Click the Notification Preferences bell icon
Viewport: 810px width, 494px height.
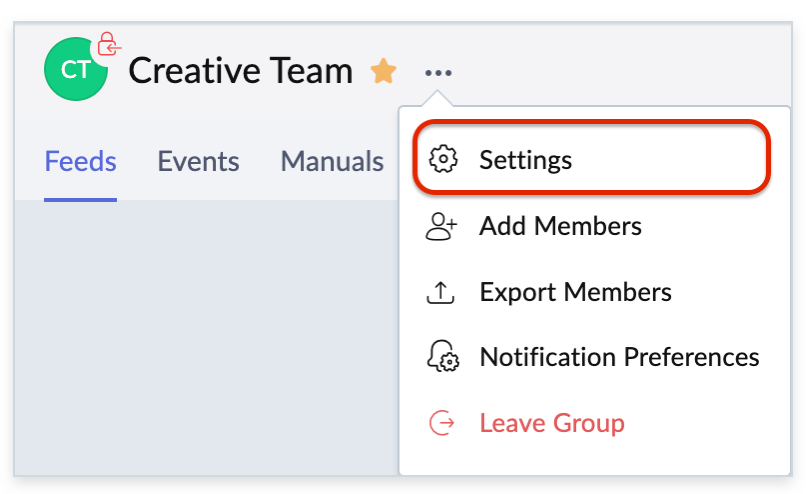(442, 358)
